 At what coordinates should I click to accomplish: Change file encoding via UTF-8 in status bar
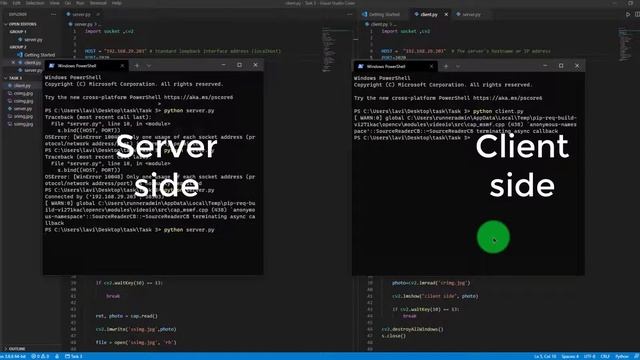click(x=589, y=356)
